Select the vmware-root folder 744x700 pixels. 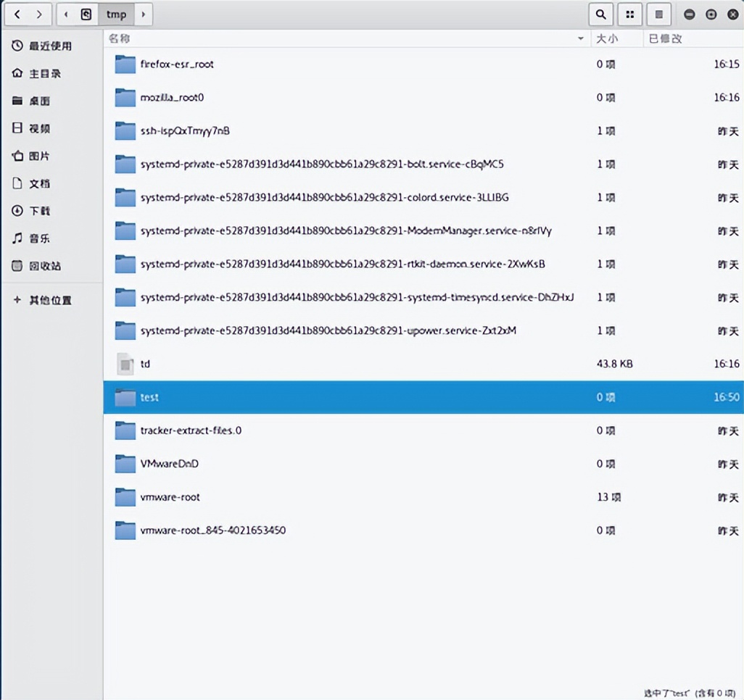coord(170,497)
